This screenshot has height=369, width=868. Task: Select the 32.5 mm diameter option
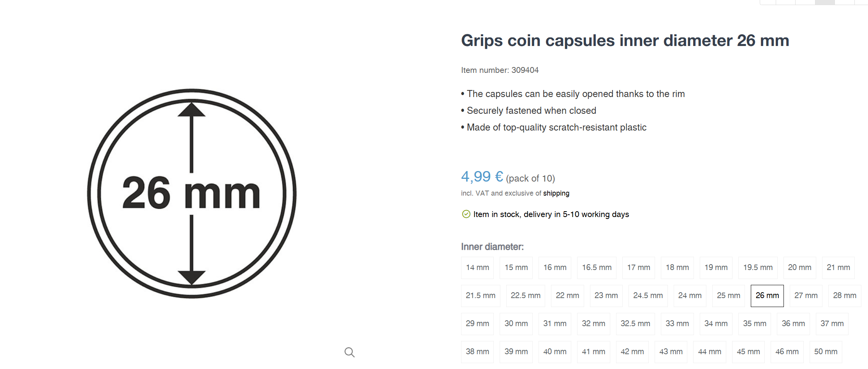635,324
